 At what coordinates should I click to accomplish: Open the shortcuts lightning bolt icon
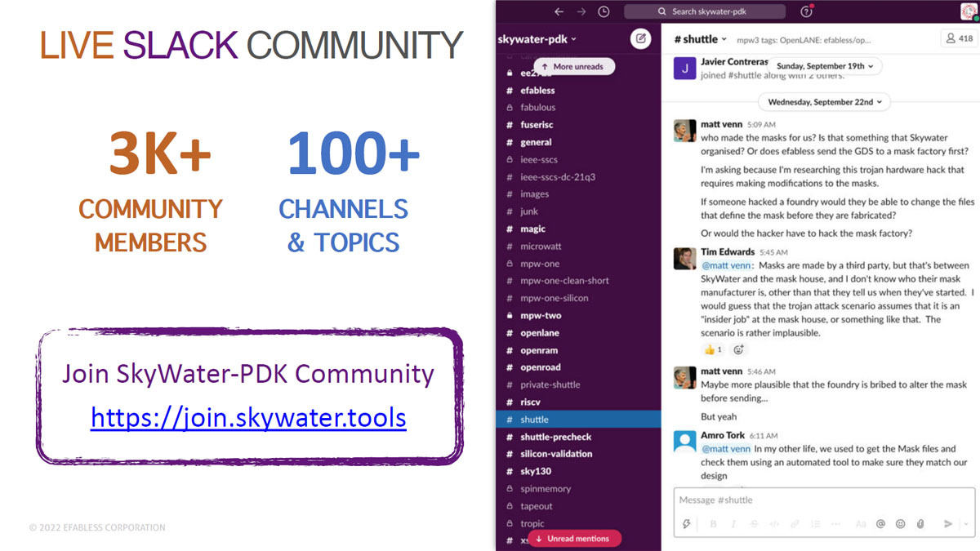click(687, 523)
